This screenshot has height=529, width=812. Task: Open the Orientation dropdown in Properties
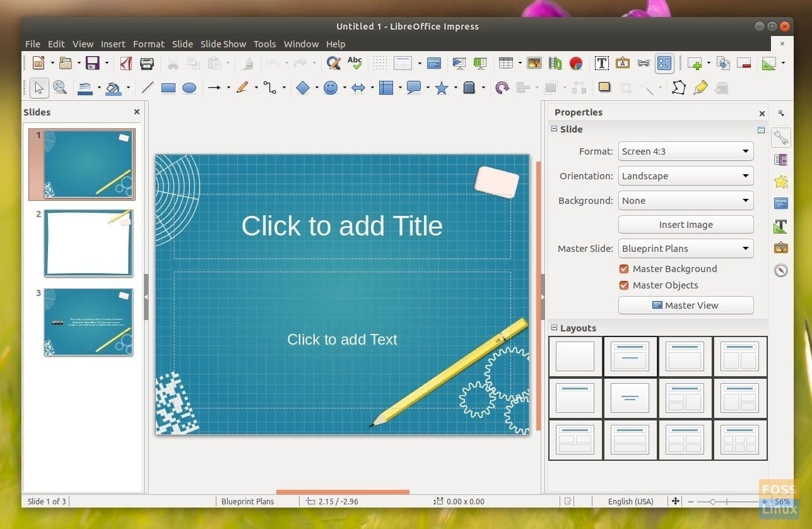[685, 175]
